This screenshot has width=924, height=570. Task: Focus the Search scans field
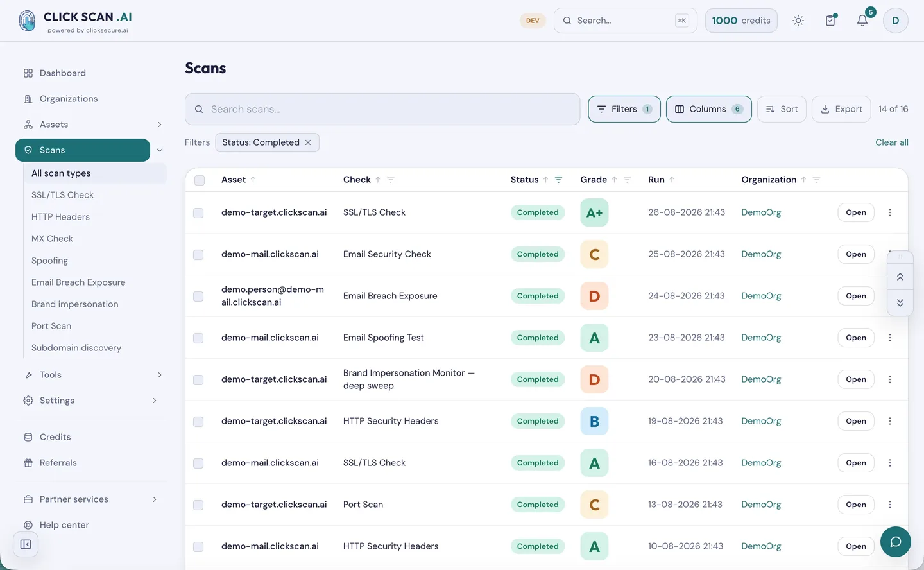(382, 109)
